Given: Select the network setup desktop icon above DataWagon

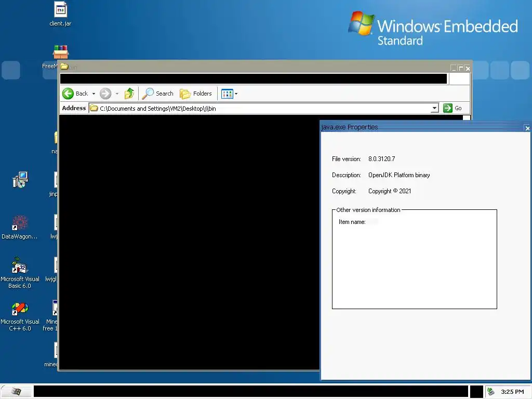Looking at the screenshot, I should tap(20, 179).
